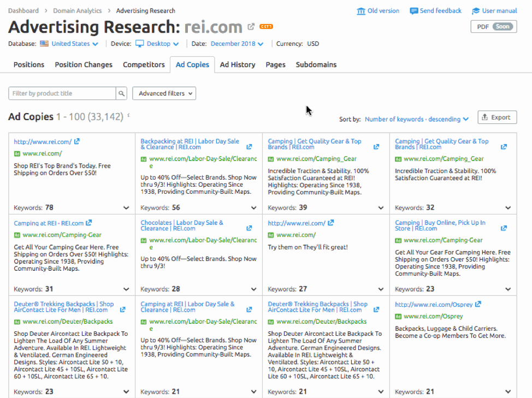Open external link icon for Deuter ad with 21 keywords

point(376,310)
